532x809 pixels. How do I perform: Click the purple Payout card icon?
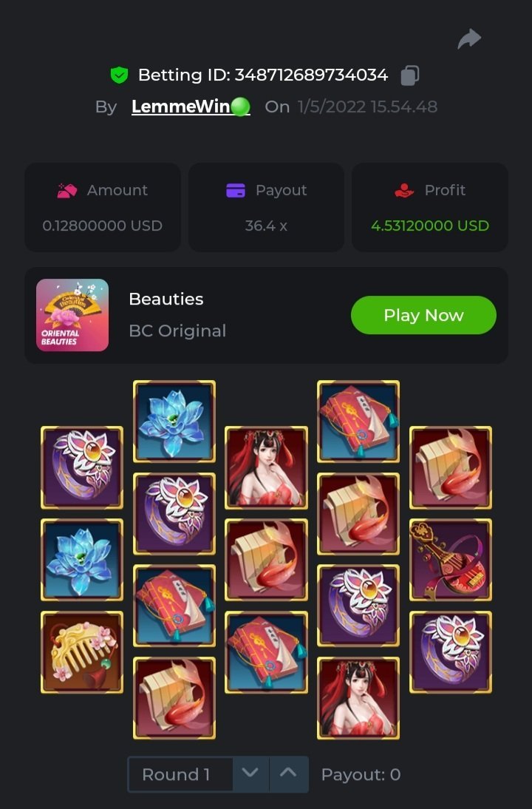coord(236,190)
